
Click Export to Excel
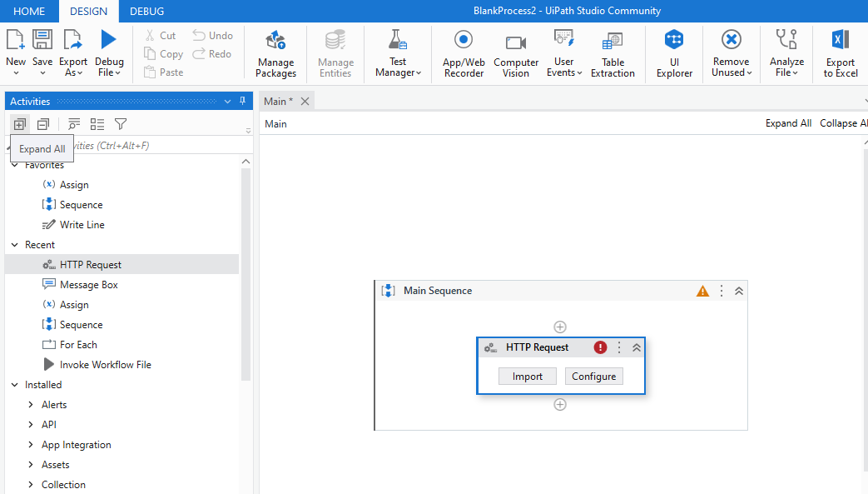841,54
